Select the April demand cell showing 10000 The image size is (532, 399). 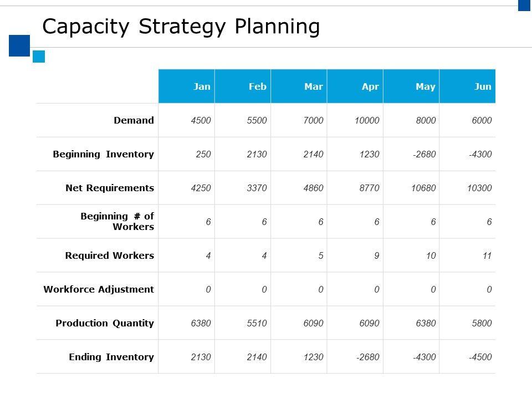[367, 120]
